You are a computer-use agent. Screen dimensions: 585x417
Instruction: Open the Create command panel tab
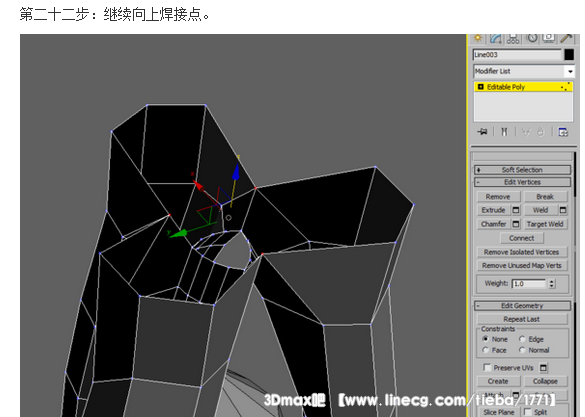pos(478,38)
